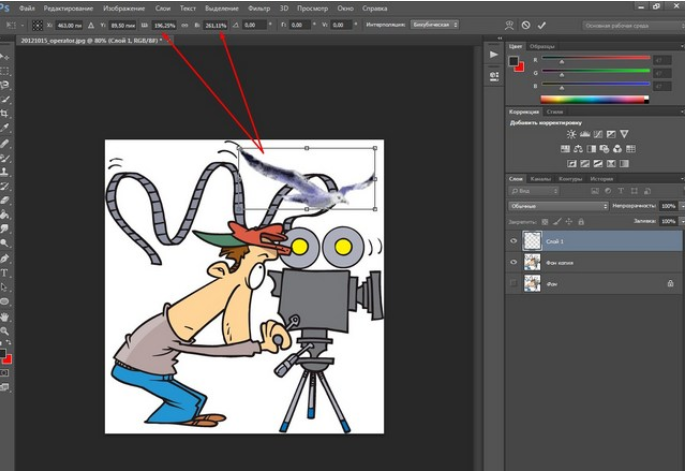Open the Интерполяция dropdown in options bar
This screenshot has height=472, width=687.
(x=435, y=24)
